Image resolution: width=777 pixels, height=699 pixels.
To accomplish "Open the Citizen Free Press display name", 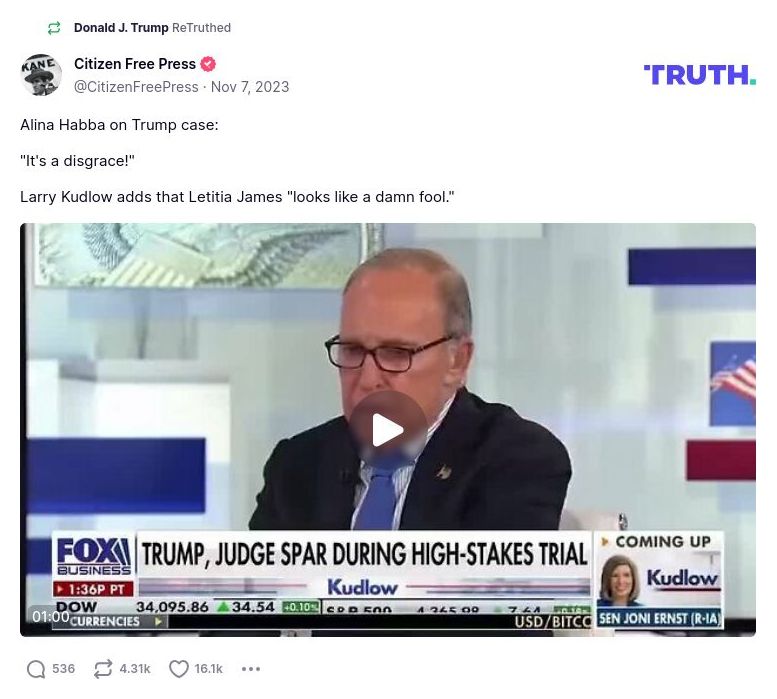I will pyautogui.click(x=135, y=64).
